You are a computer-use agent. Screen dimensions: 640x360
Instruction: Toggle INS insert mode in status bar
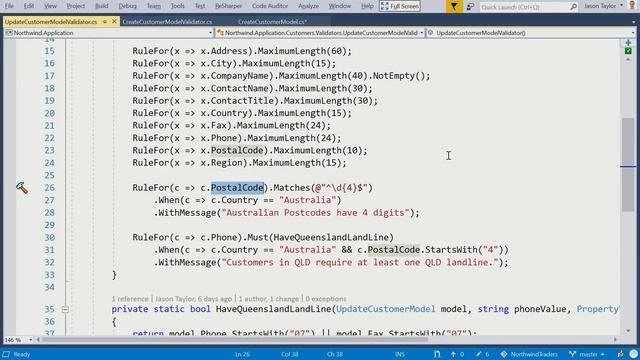pos(400,354)
